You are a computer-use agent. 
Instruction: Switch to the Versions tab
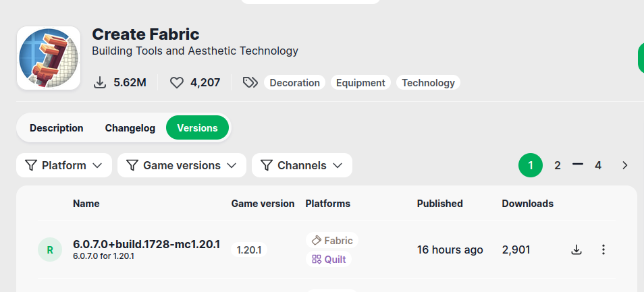click(198, 128)
